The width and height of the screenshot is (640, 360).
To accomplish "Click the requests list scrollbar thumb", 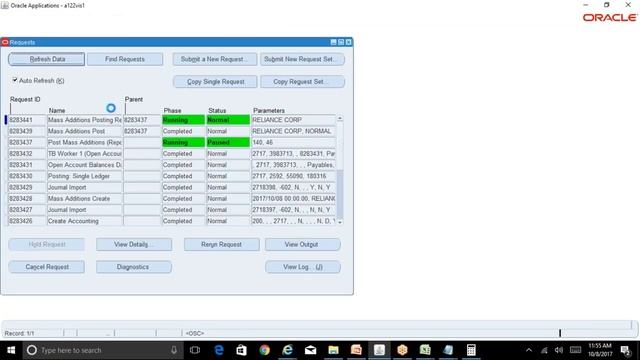I will [x=340, y=194].
